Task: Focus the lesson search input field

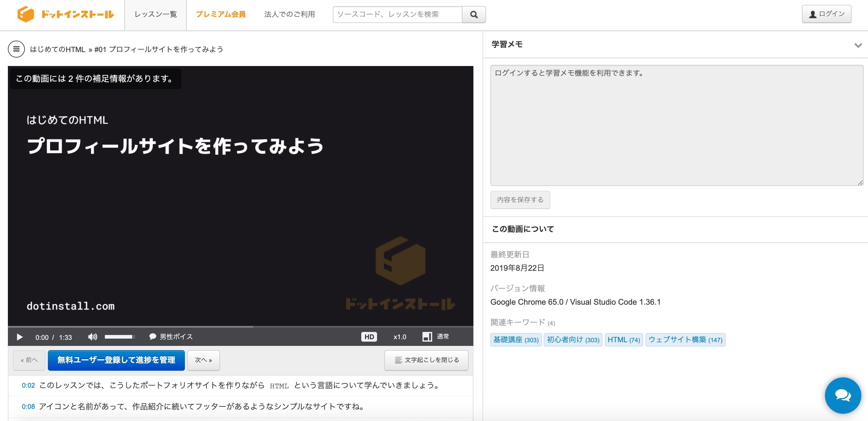Action: [397, 15]
